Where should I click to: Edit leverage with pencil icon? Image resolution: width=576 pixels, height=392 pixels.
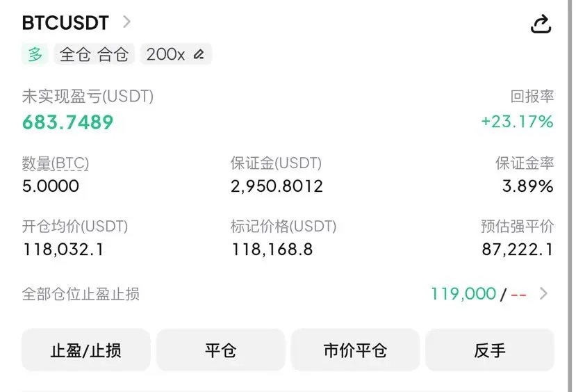tap(199, 54)
